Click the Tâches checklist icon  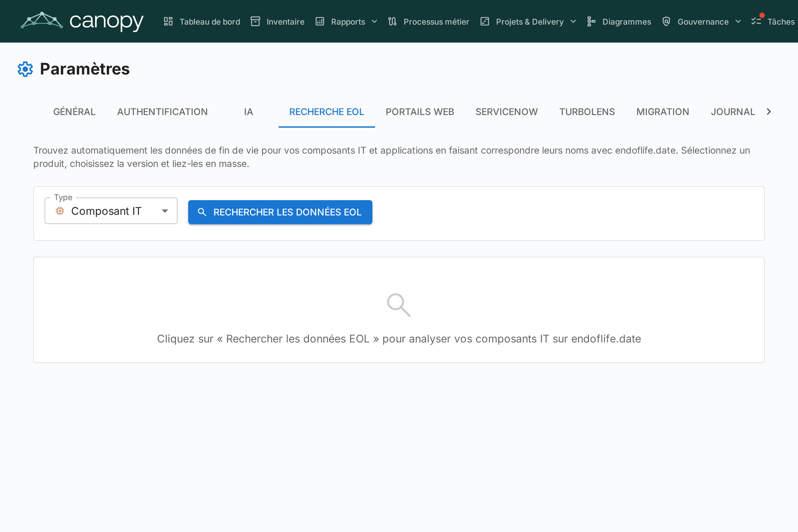point(756,21)
